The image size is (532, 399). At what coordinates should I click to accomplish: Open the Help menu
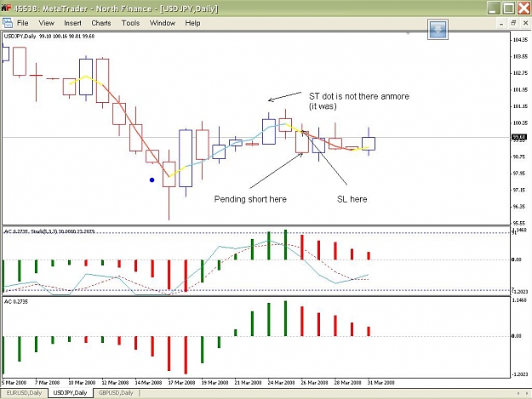(x=192, y=23)
